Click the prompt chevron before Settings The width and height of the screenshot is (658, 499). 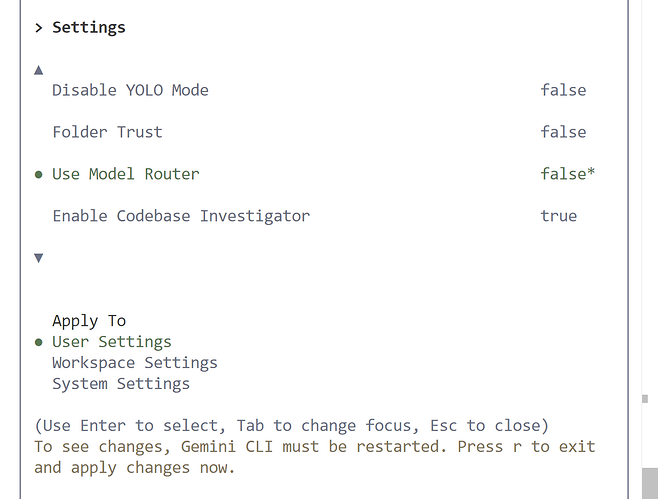point(39,28)
